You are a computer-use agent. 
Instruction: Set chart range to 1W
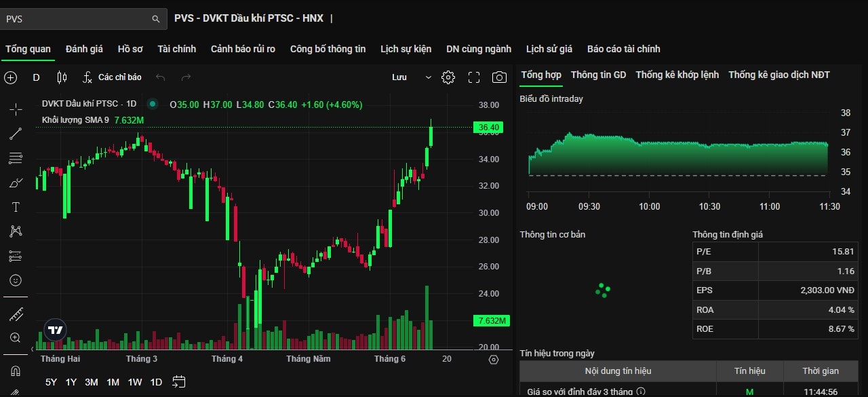pos(135,382)
